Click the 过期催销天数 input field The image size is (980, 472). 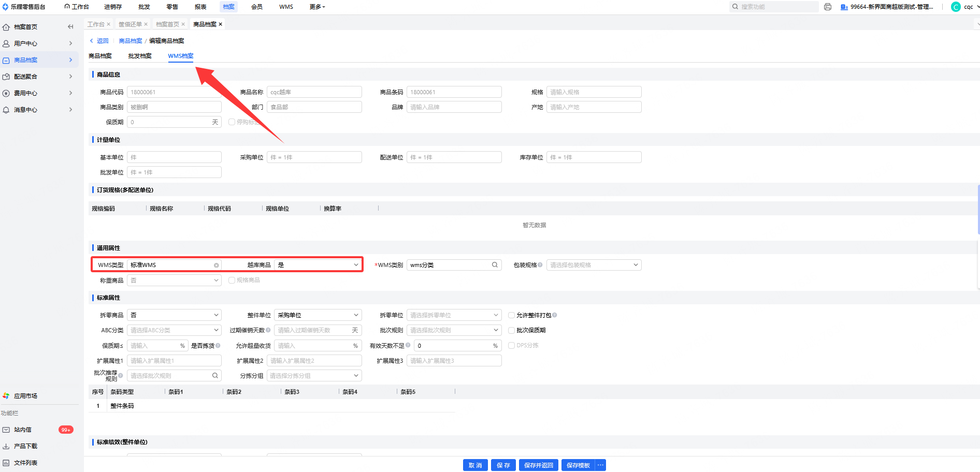(318, 330)
